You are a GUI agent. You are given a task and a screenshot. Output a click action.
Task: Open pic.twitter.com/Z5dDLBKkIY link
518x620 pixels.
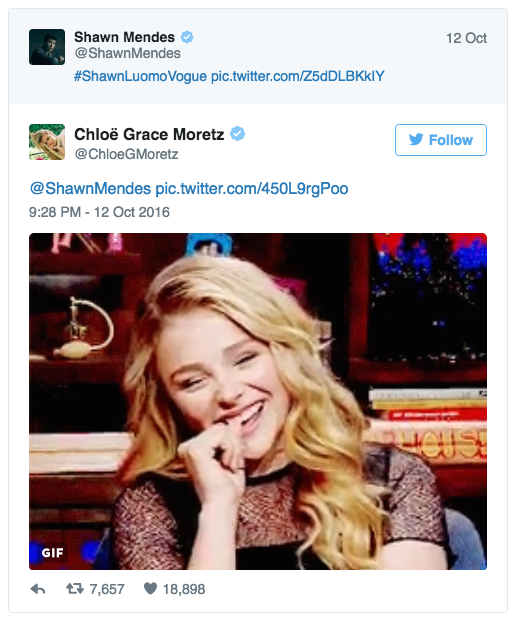298,76
